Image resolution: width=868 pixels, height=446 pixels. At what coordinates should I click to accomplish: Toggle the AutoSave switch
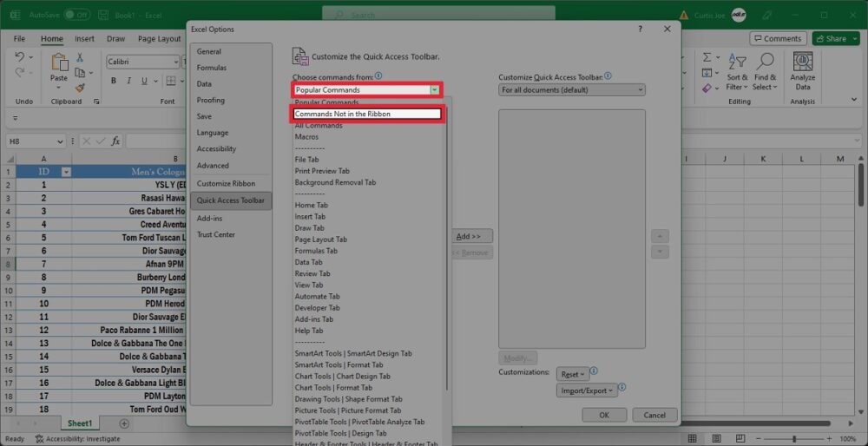pyautogui.click(x=76, y=15)
